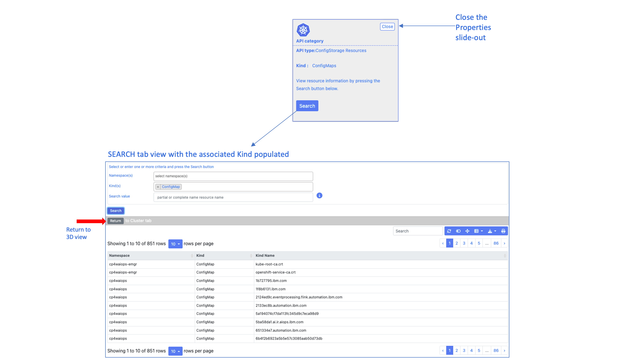
Task: Go to next page using top right chevron
Action: tap(504, 243)
